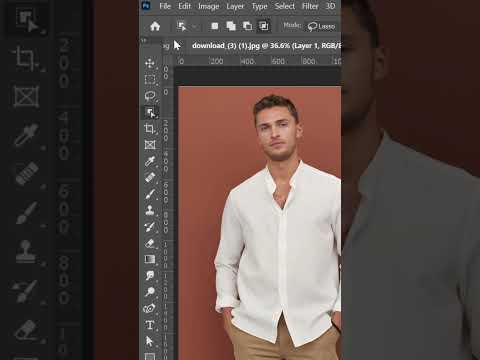This screenshot has height=360, width=480.
Task: Select the Rectangular Marquee tool
Action: (x=150, y=79)
